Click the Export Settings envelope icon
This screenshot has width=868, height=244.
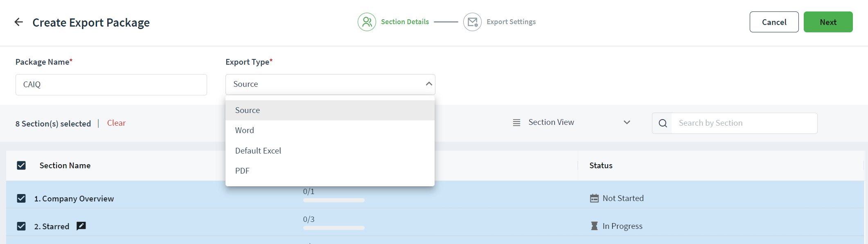pyautogui.click(x=472, y=22)
